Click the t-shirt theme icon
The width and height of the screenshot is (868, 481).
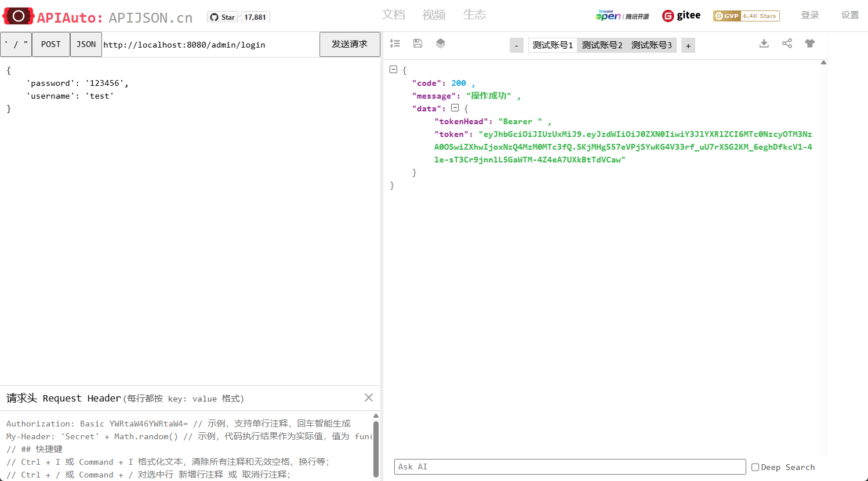[810, 44]
